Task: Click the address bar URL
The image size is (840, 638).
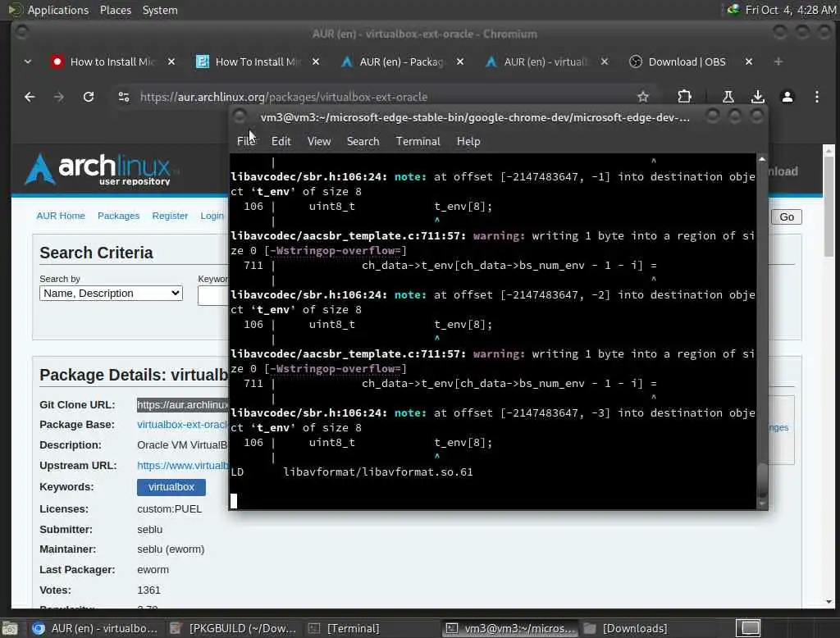Action: click(x=284, y=97)
